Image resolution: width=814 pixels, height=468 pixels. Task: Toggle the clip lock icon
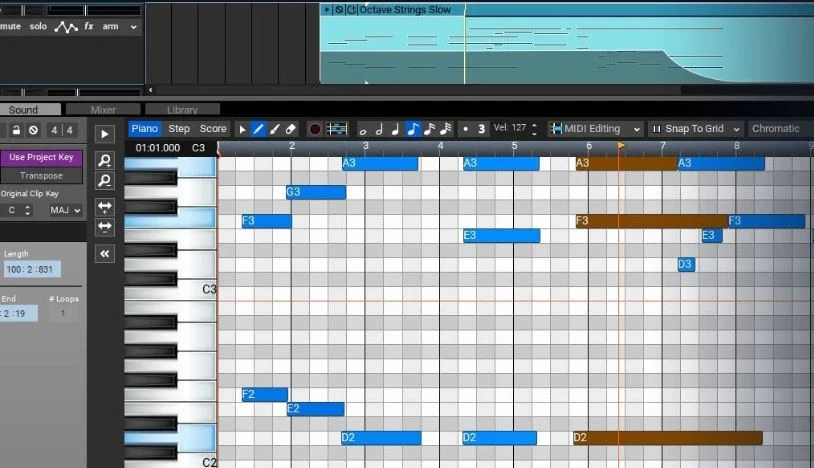coord(16,130)
